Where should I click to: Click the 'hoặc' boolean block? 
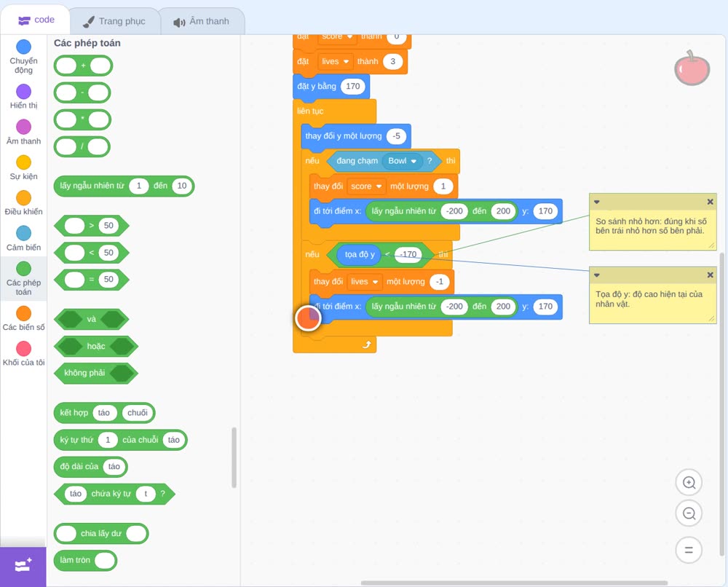[x=96, y=346]
